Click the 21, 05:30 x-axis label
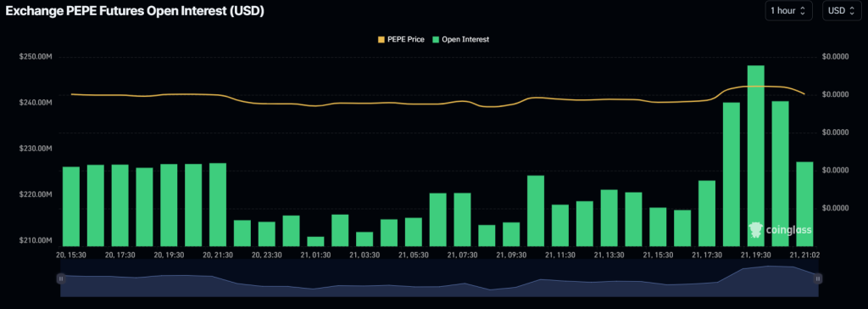The height and width of the screenshot is (309, 868). point(413,255)
